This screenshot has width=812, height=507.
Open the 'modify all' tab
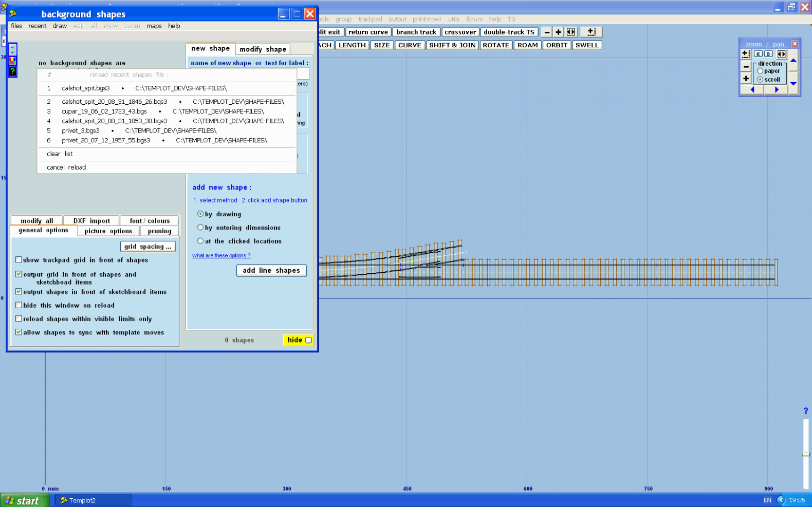36,221
